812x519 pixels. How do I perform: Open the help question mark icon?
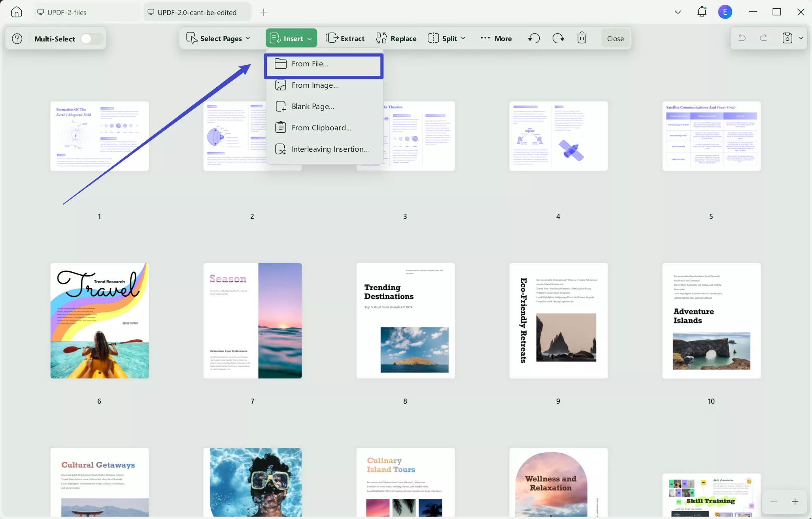point(17,38)
